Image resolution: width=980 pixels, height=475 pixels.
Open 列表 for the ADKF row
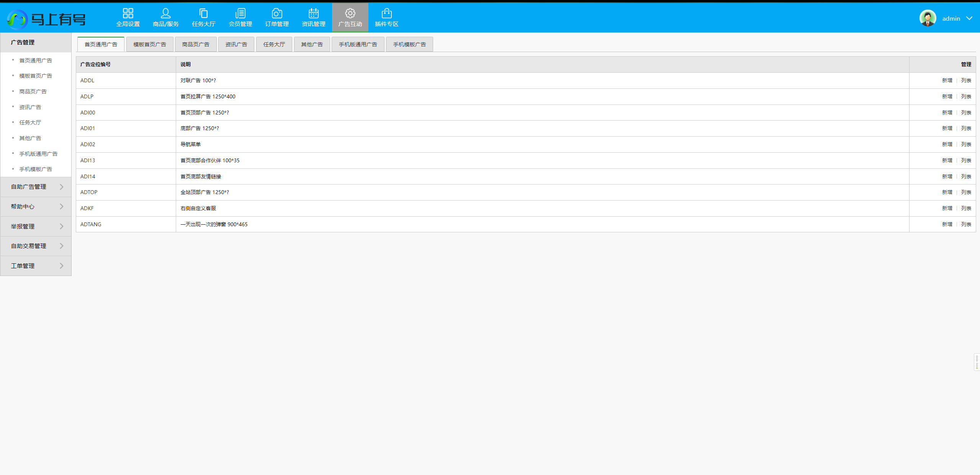966,208
